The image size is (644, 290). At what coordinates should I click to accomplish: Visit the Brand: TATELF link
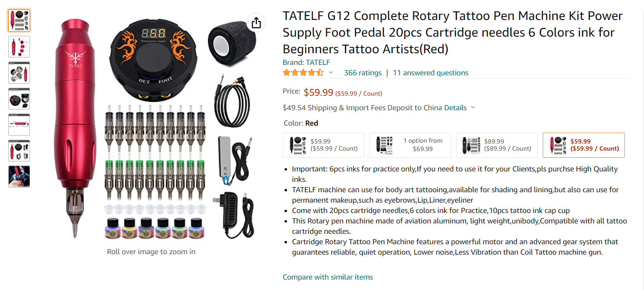[x=306, y=62]
